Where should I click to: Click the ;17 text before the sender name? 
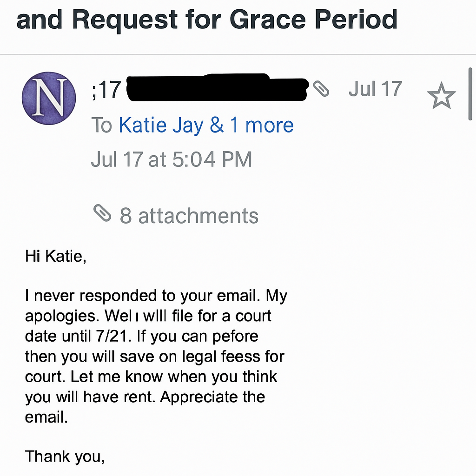106,89
